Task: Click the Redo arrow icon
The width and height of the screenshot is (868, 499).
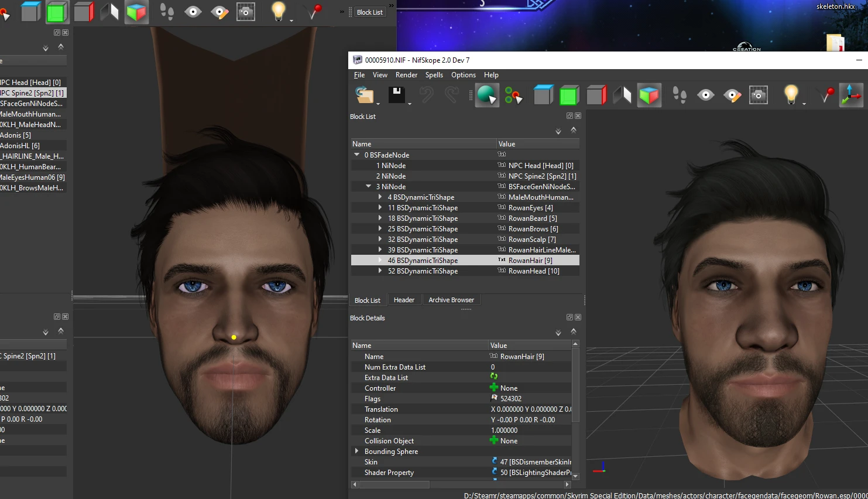Action: click(x=452, y=95)
